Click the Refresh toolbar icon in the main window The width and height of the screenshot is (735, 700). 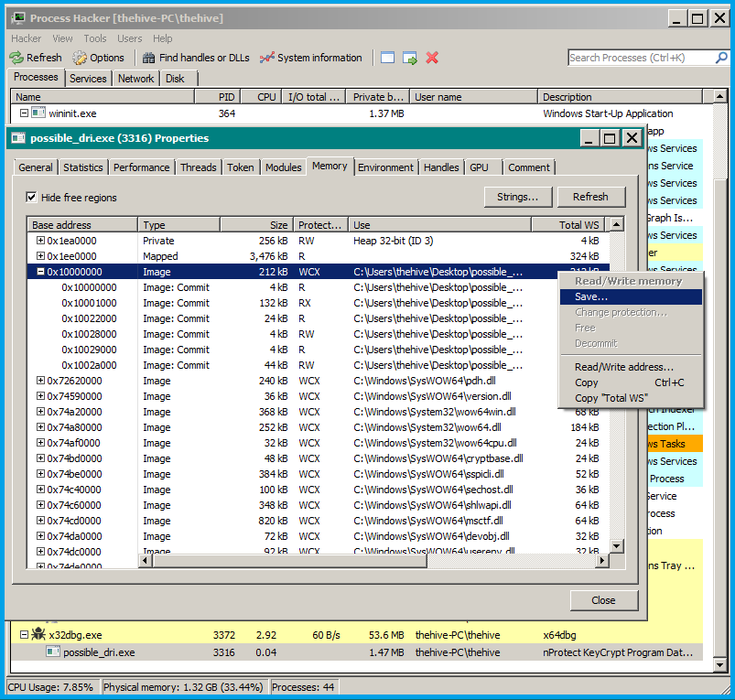(16, 58)
